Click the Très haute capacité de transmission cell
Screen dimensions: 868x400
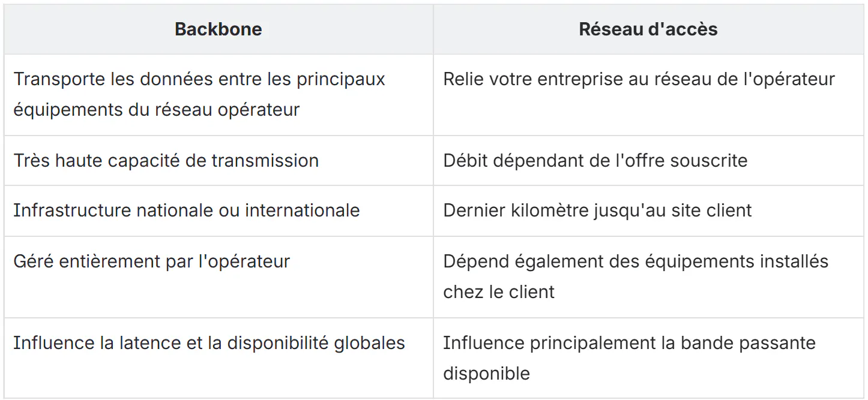click(219, 161)
